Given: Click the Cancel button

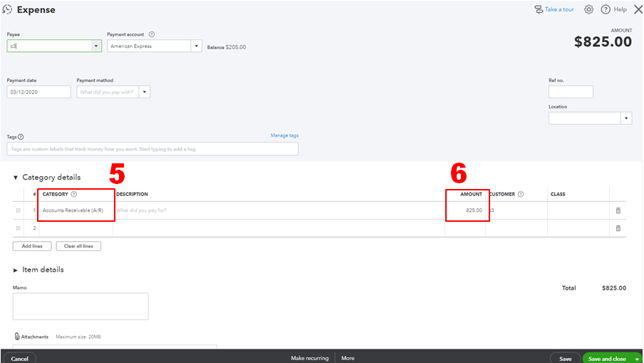Looking at the screenshot, I should (20, 359).
